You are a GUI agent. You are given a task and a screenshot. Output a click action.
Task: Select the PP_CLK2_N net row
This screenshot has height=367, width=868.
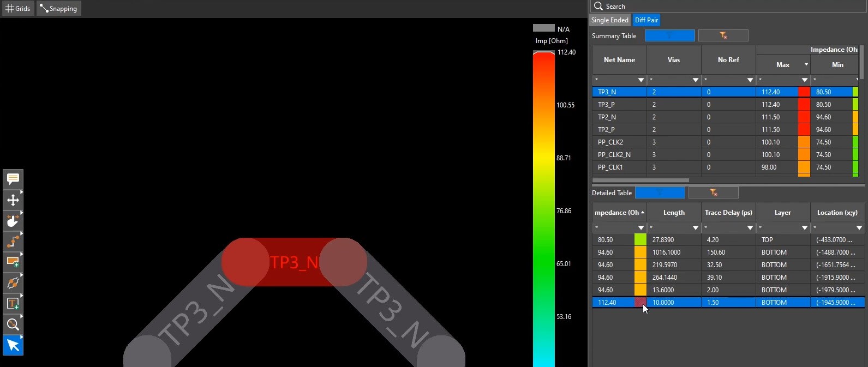[725, 154]
